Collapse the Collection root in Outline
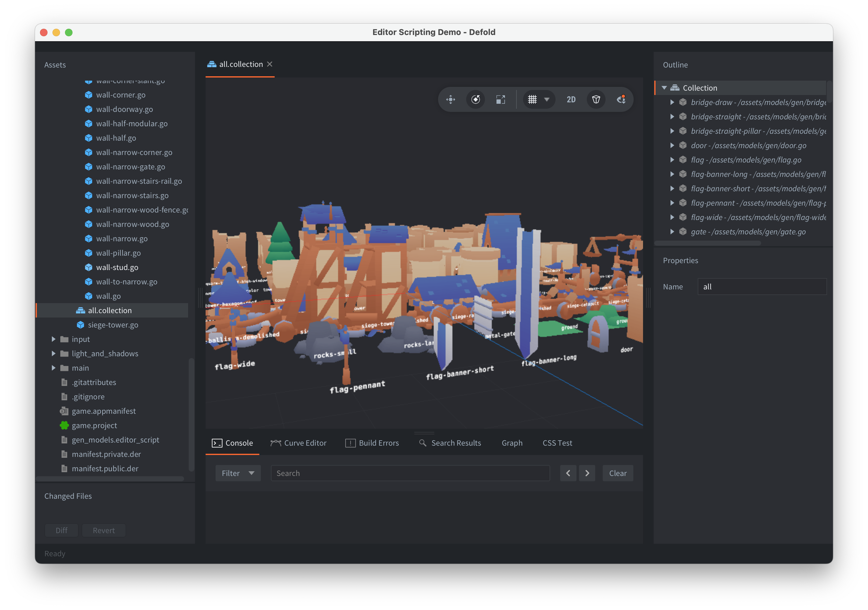868x610 pixels. point(664,88)
